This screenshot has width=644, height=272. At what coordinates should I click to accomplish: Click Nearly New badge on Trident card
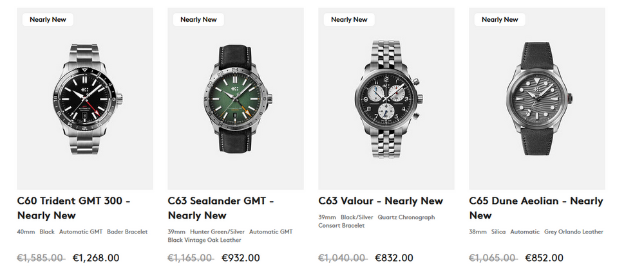tap(48, 20)
